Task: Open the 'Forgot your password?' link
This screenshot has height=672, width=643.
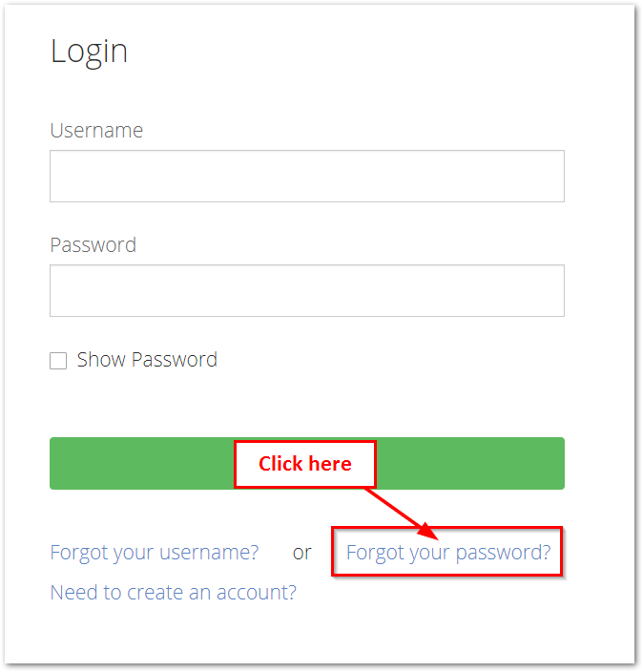Action: (x=447, y=552)
